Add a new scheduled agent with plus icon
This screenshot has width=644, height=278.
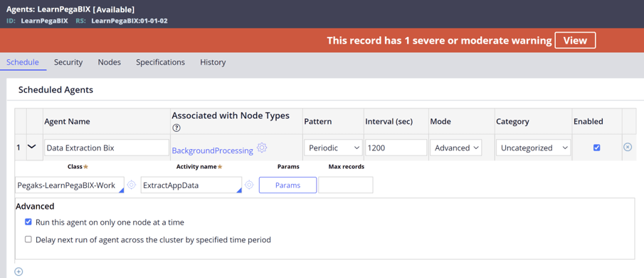pos(19,272)
